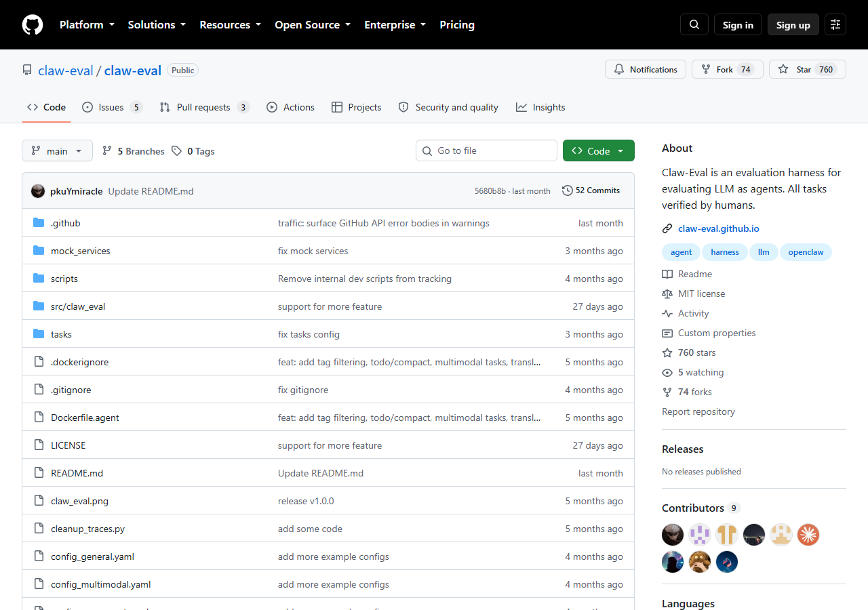
Task: Open the Dockerfile.agent file
Action: pyautogui.click(x=85, y=418)
